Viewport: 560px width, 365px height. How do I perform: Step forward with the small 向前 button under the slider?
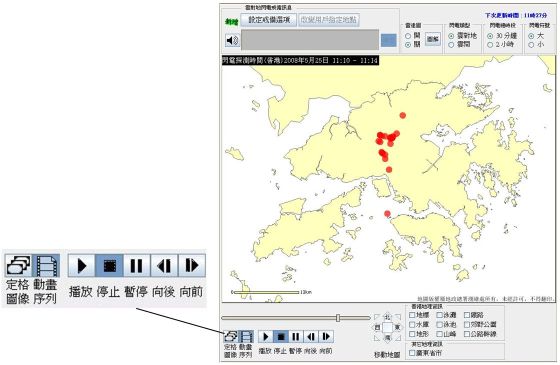click(x=326, y=336)
